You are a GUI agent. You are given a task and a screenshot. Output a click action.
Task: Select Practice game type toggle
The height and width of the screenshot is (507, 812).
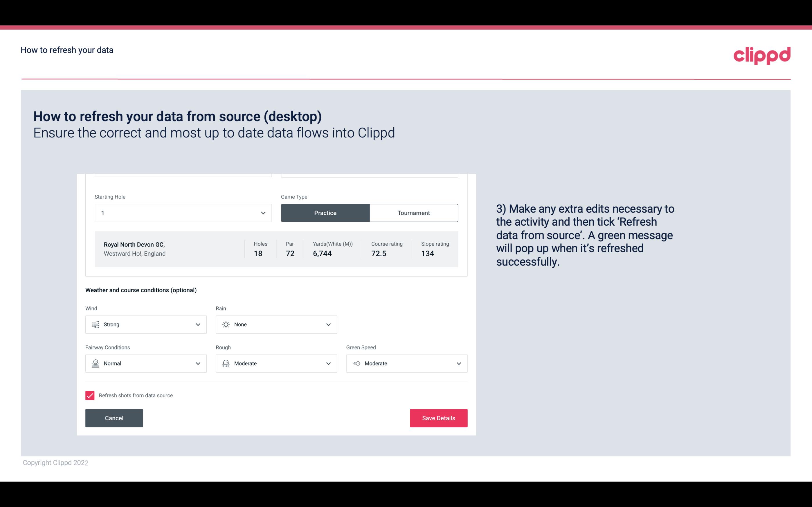coord(325,213)
